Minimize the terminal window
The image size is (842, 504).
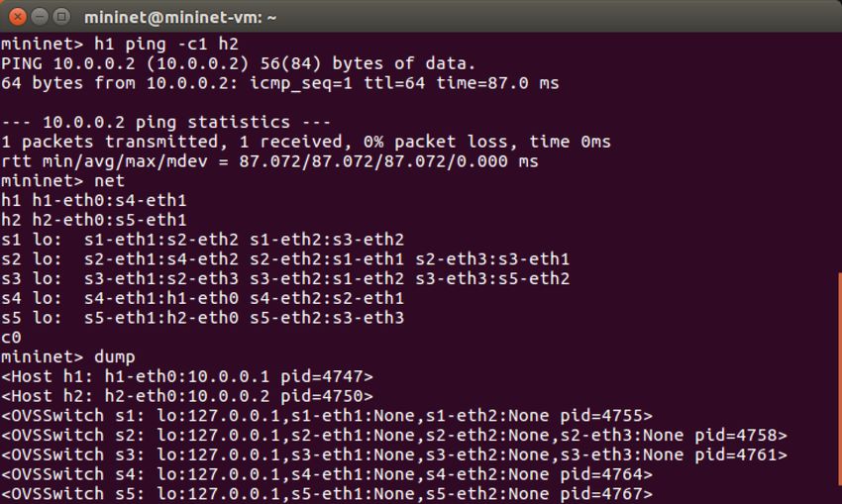(x=40, y=17)
